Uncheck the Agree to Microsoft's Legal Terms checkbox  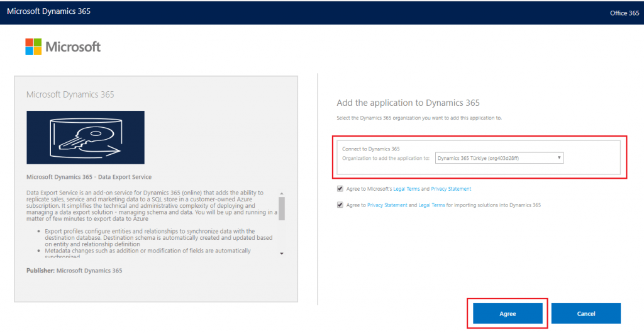pyautogui.click(x=340, y=189)
